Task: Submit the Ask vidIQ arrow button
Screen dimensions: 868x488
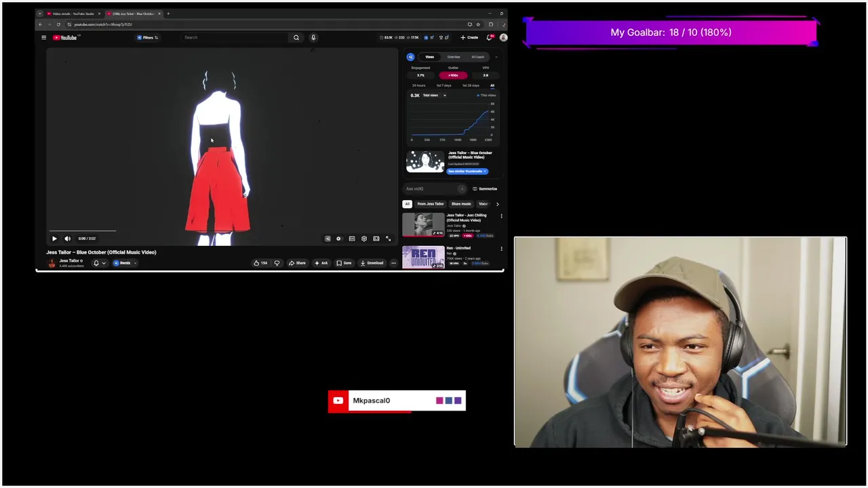Action: (462, 188)
